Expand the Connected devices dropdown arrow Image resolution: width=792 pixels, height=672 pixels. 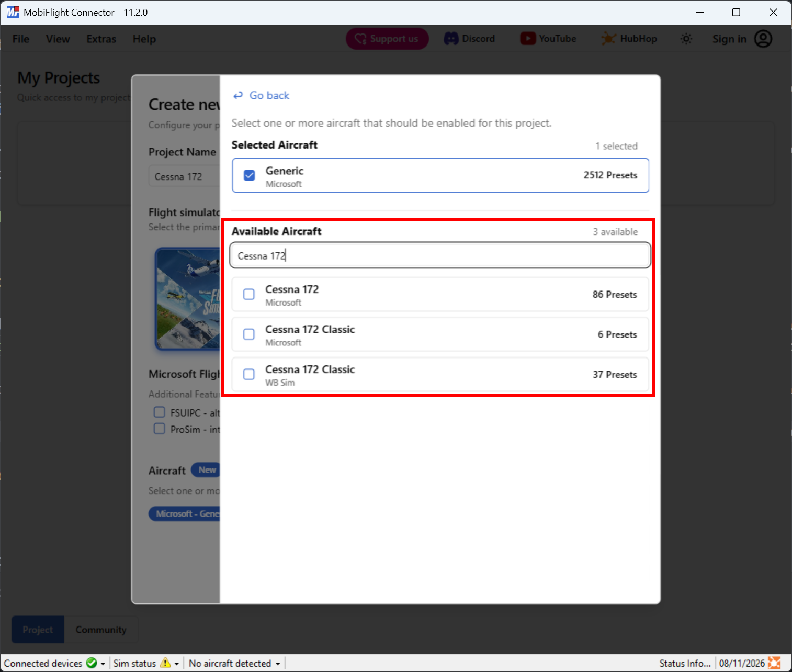(x=103, y=664)
